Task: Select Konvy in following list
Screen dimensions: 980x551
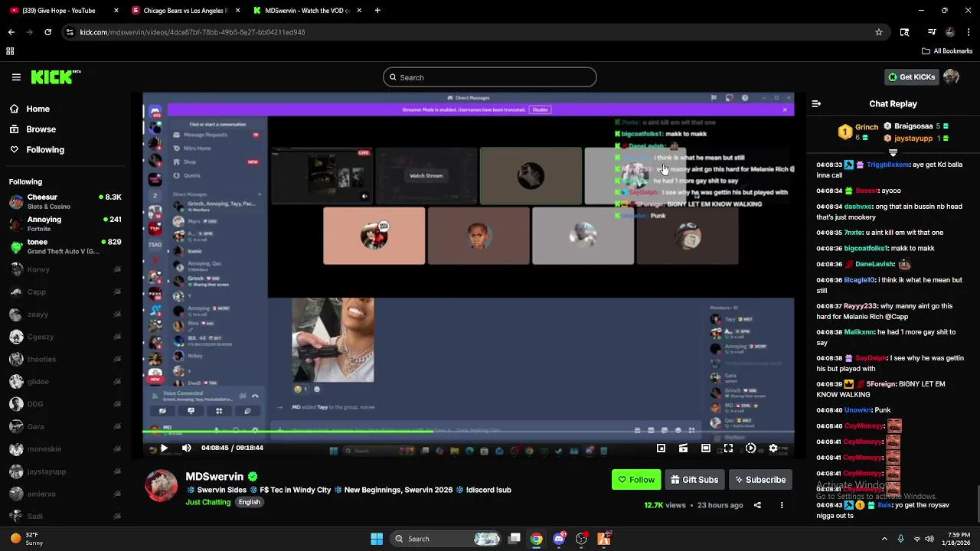Action: [65, 269]
